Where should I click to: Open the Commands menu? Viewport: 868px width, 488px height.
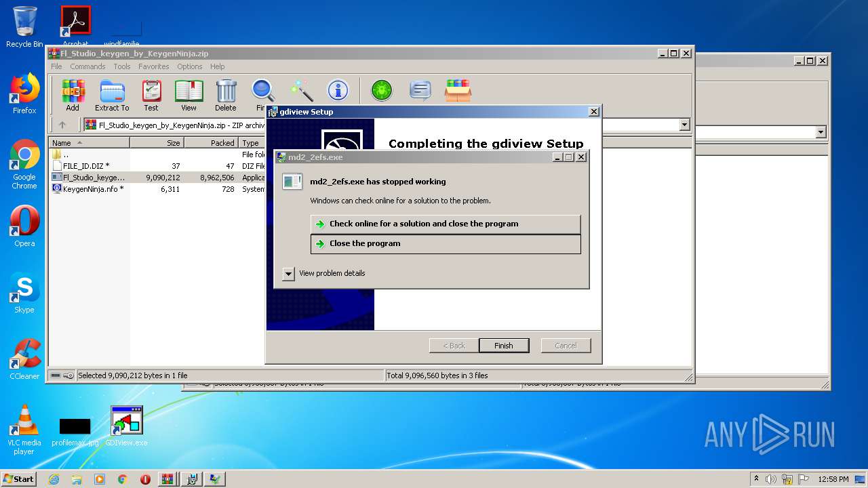87,66
